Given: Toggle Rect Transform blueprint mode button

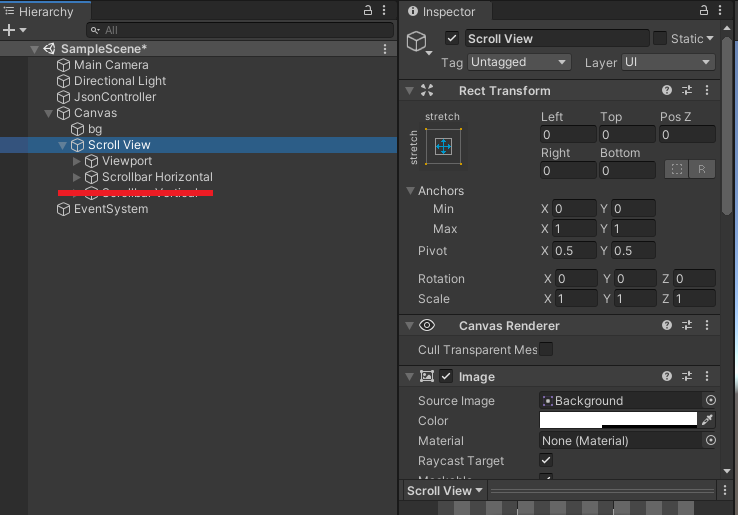Looking at the screenshot, I should pos(677,169).
